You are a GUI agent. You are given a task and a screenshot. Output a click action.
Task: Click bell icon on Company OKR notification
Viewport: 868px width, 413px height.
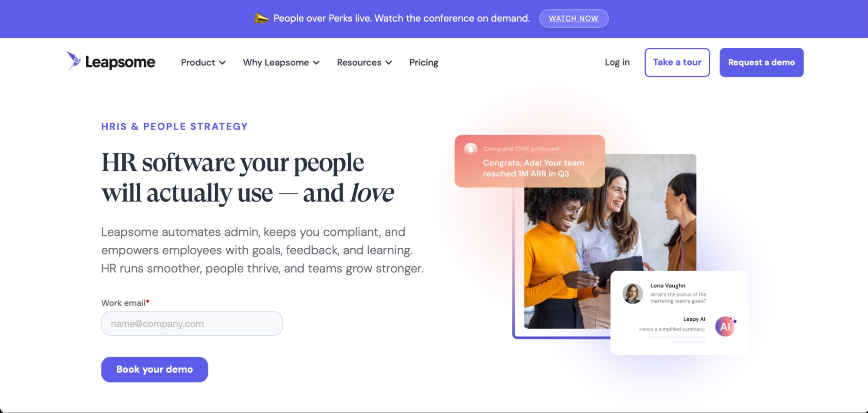(471, 149)
